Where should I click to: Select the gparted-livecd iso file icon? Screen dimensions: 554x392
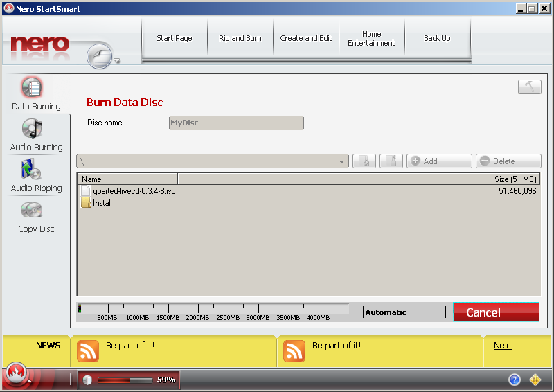[85, 191]
